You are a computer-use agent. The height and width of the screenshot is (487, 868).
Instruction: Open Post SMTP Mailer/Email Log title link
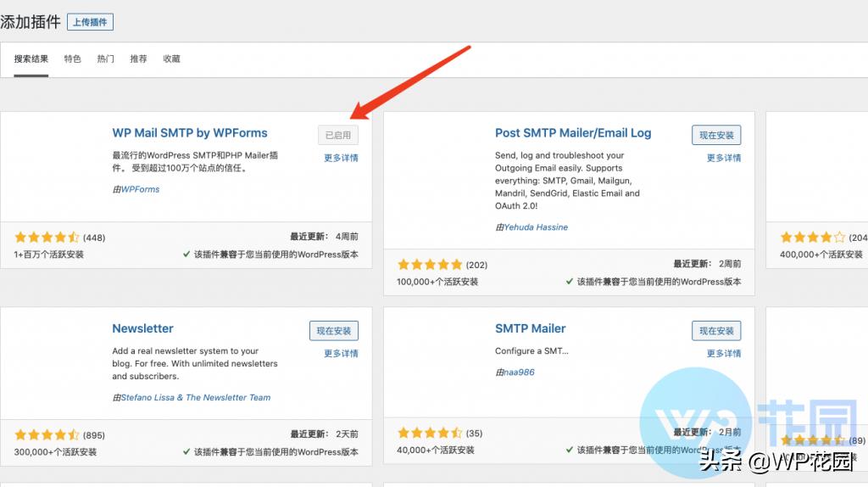(573, 133)
